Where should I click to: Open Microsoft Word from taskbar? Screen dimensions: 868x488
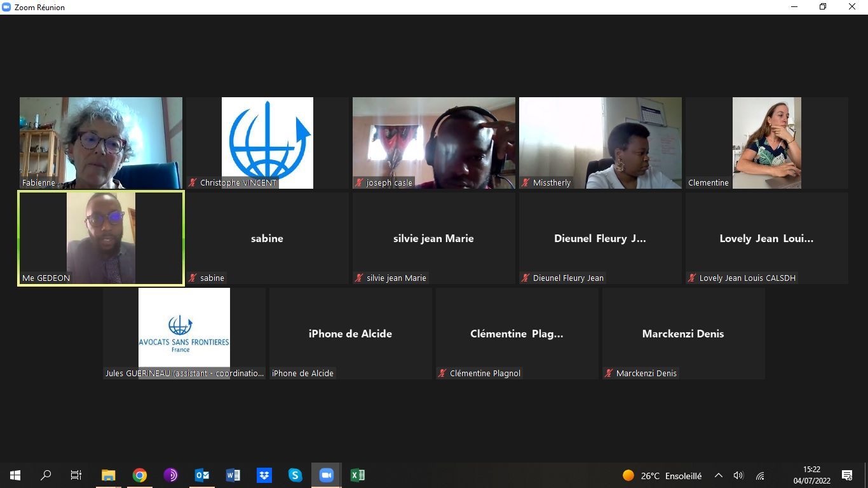[233, 475]
